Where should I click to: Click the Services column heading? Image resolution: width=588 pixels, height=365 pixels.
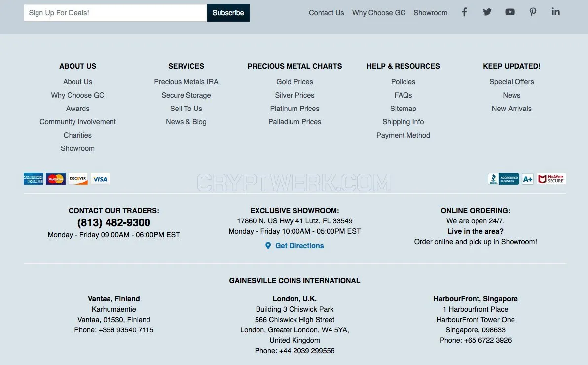pyautogui.click(x=186, y=66)
